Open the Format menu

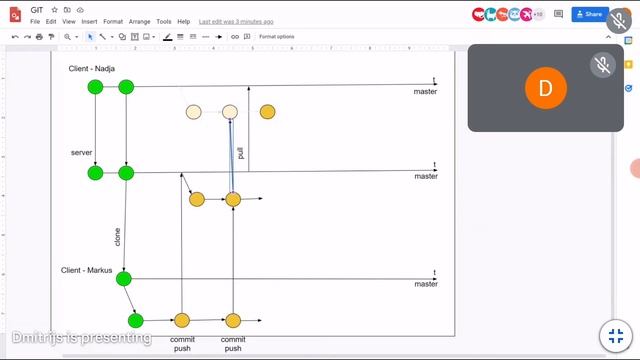point(113,22)
